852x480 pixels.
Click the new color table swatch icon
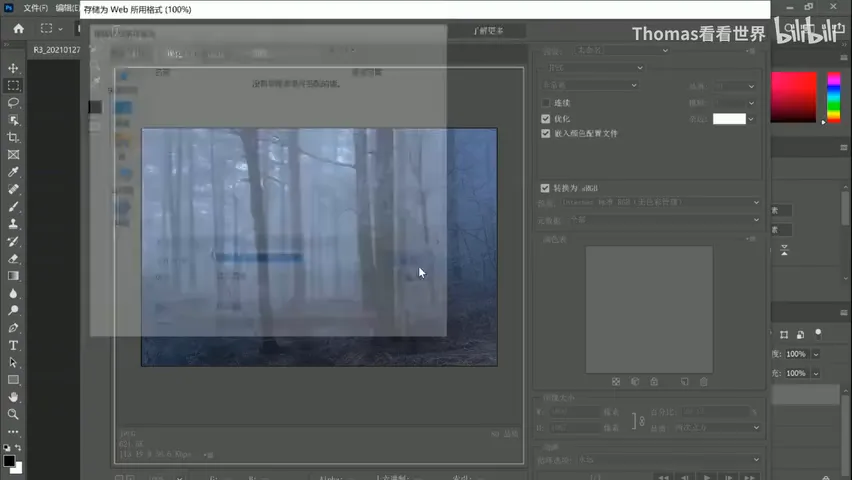[x=685, y=382]
